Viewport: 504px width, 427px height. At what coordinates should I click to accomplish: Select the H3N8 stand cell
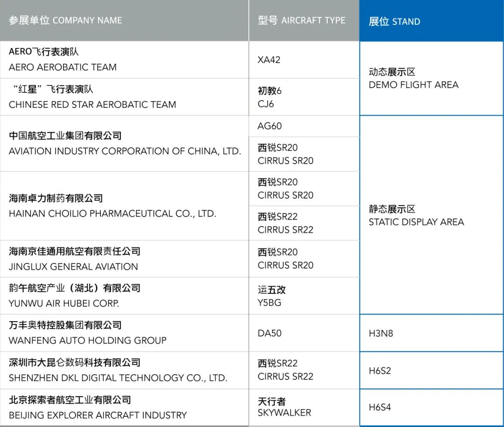coord(432,333)
